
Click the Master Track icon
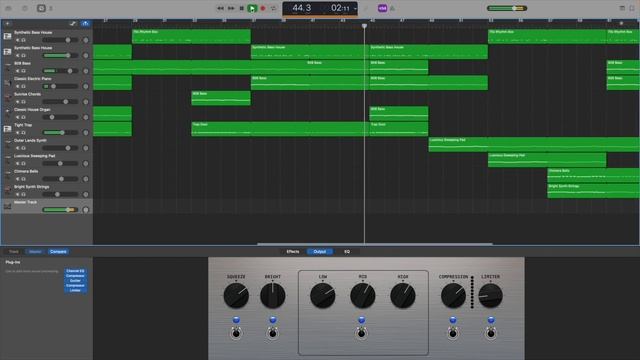pos(7,207)
